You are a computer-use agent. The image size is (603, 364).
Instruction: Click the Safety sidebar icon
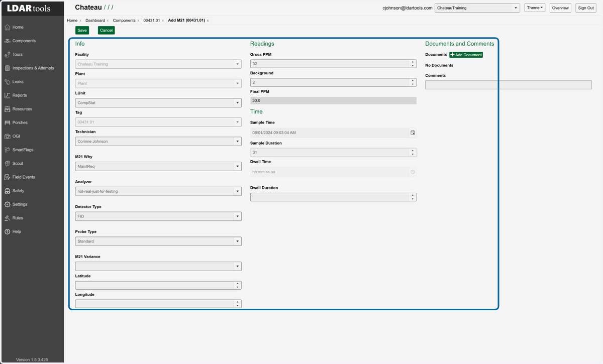(x=7, y=191)
